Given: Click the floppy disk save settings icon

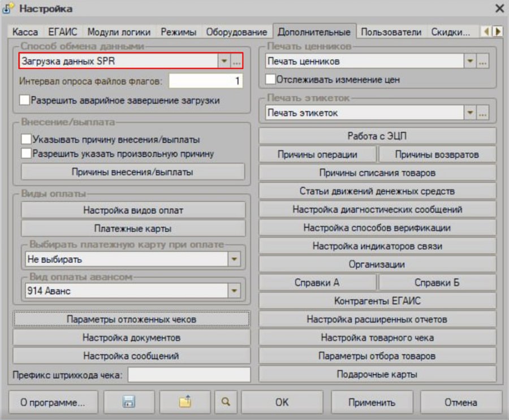Looking at the screenshot, I should coord(129,402).
